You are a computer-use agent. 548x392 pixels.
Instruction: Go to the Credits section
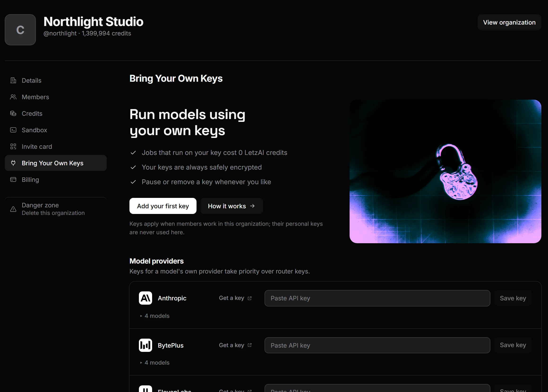[56, 113]
